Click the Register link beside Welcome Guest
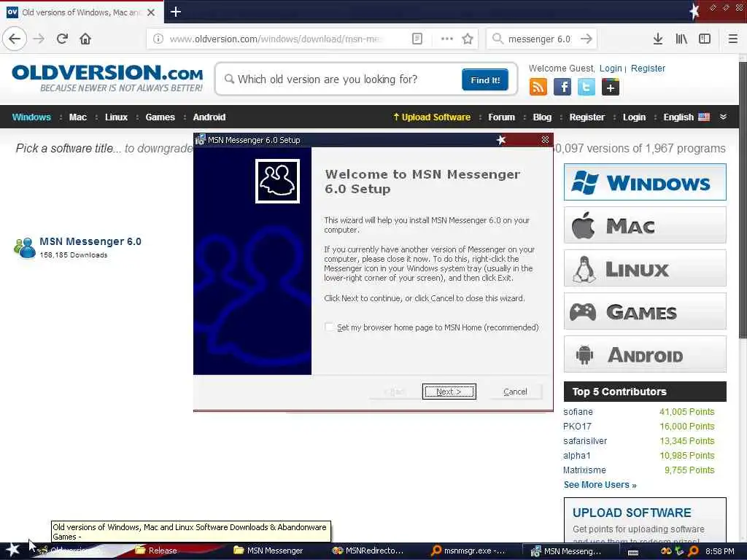This screenshot has height=560, width=747. [648, 68]
